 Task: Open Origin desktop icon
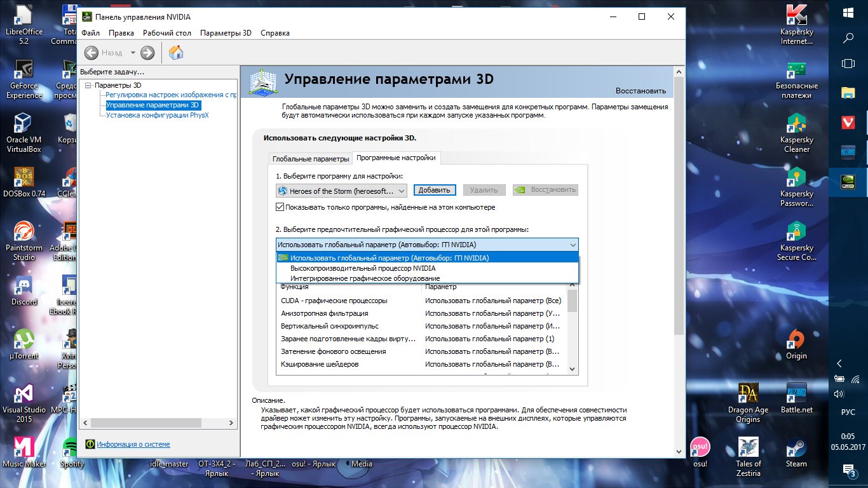[796, 345]
